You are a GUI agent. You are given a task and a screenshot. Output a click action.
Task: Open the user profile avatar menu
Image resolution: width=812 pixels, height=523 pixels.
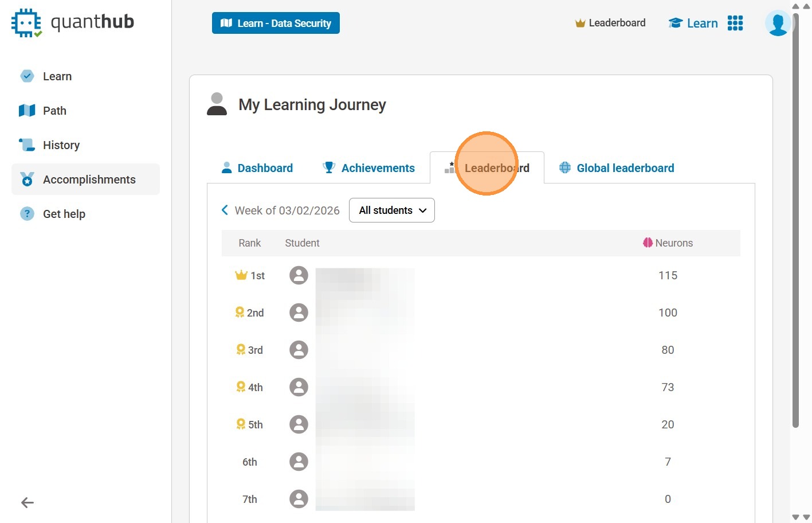tap(778, 23)
